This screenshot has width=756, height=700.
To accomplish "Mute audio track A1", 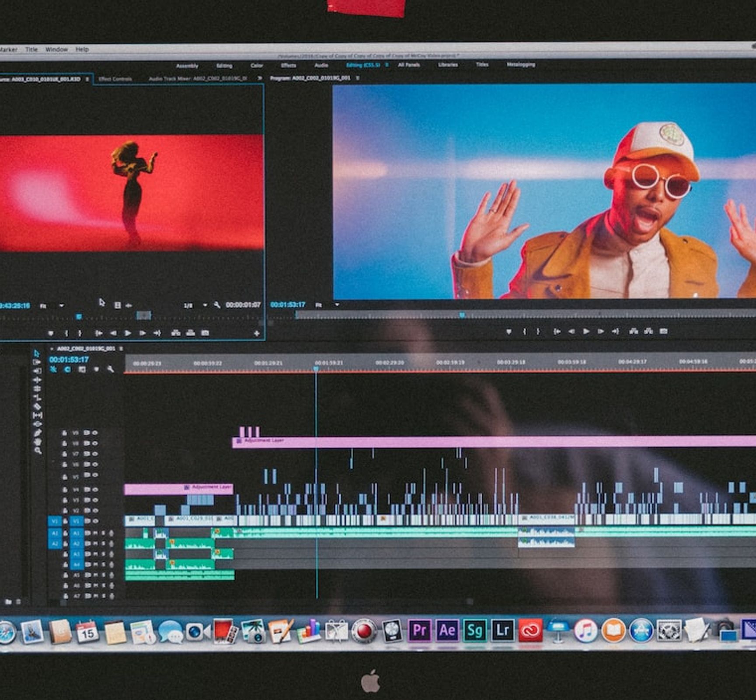I will (x=95, y=533).
